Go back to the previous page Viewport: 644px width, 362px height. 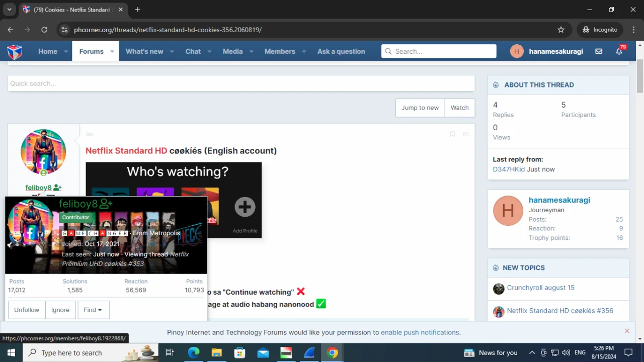point(11,30)
